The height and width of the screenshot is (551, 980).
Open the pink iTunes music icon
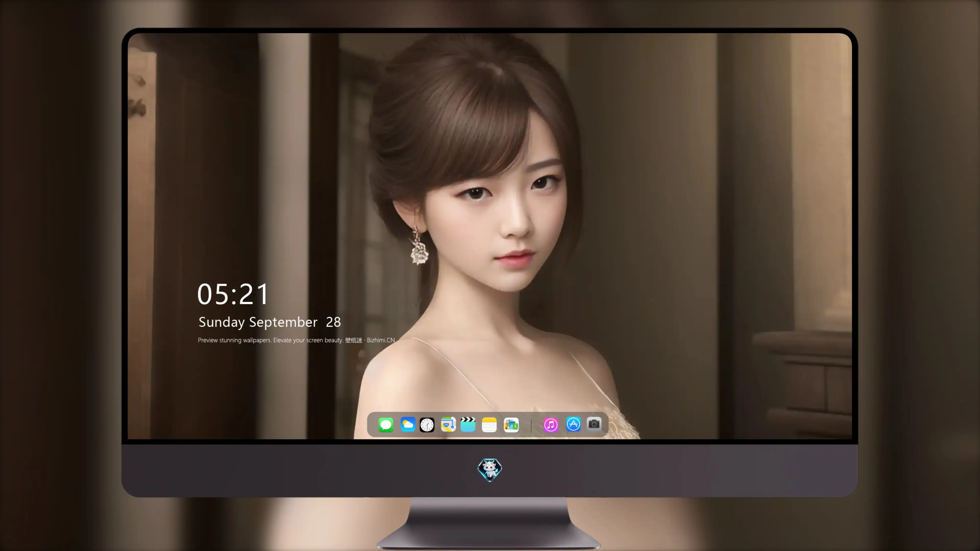pyautogui.click(x=551, y=424)
